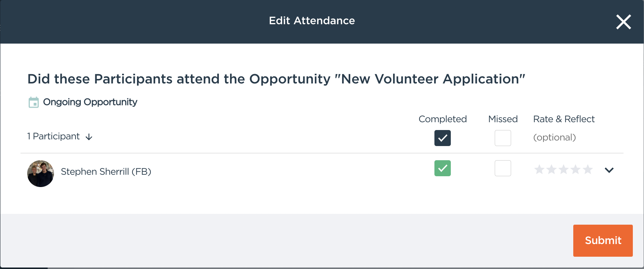644x269 pixels.
Task: Give Stephen Sherrill a two-star rating
Action: point(551,170)
